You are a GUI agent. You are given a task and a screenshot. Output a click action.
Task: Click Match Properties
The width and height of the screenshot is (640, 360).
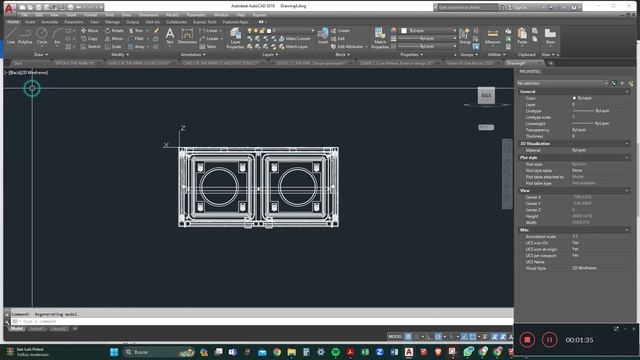pyautogui.click(x=380, y=38)
